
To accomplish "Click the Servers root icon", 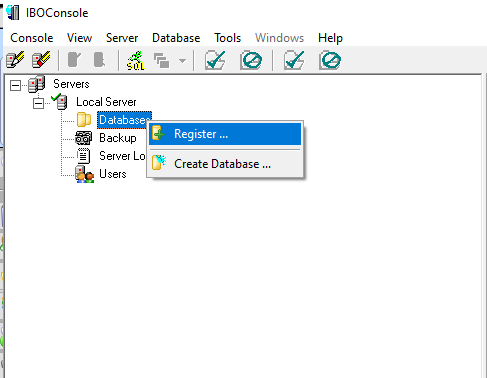I will 36,84.
